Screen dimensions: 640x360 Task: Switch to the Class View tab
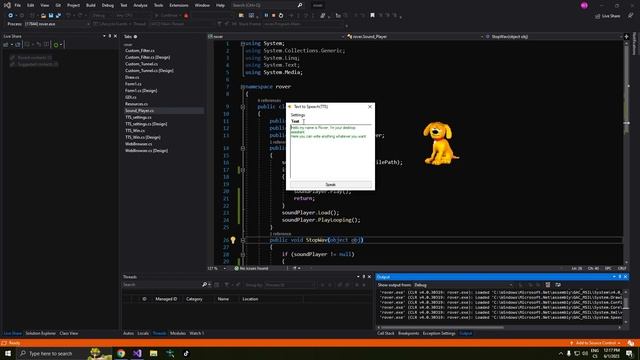[x=69, y=333]
